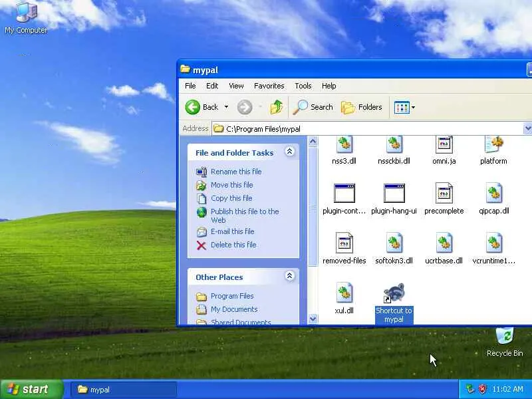The image size is (532, 399).
Task: Go to My Documents in Other Places
Action: click(x=234, y=309)
